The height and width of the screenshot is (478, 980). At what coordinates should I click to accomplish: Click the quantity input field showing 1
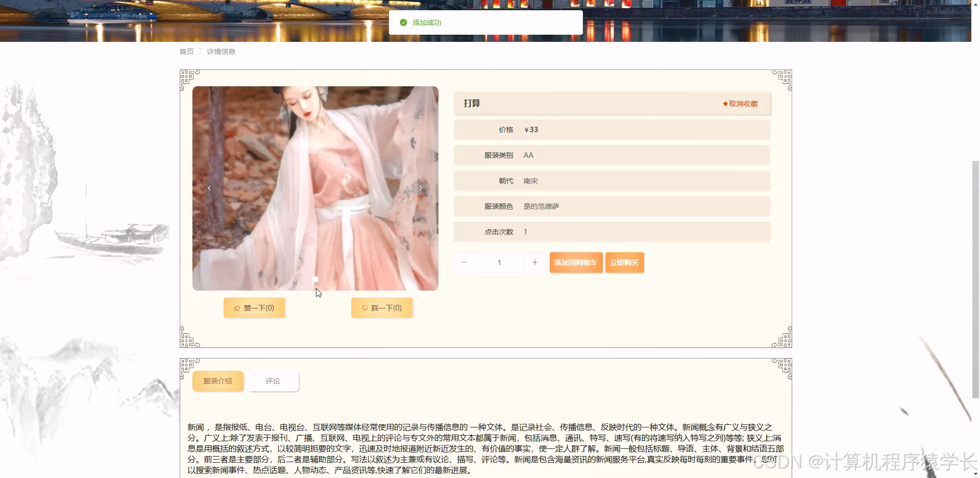(x=499, y=262)
